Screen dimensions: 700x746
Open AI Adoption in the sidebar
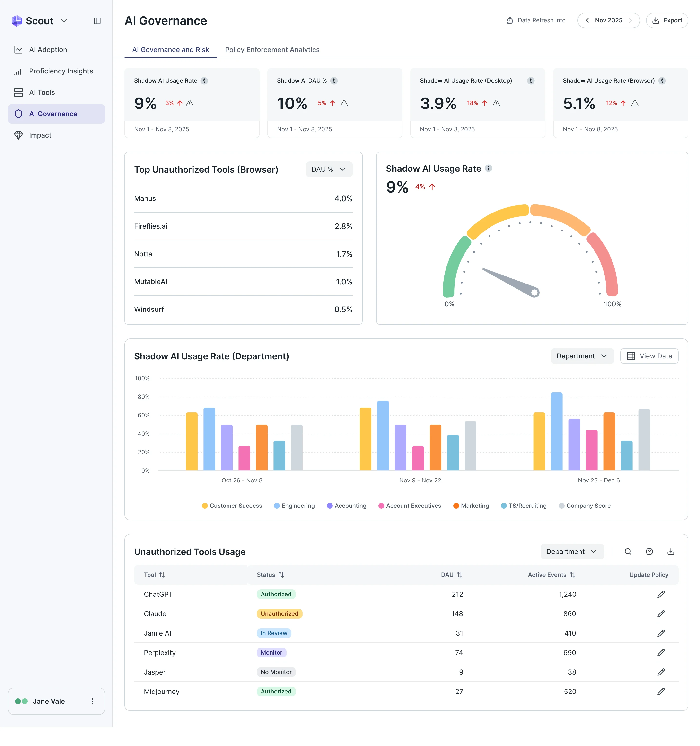[56, 50]
